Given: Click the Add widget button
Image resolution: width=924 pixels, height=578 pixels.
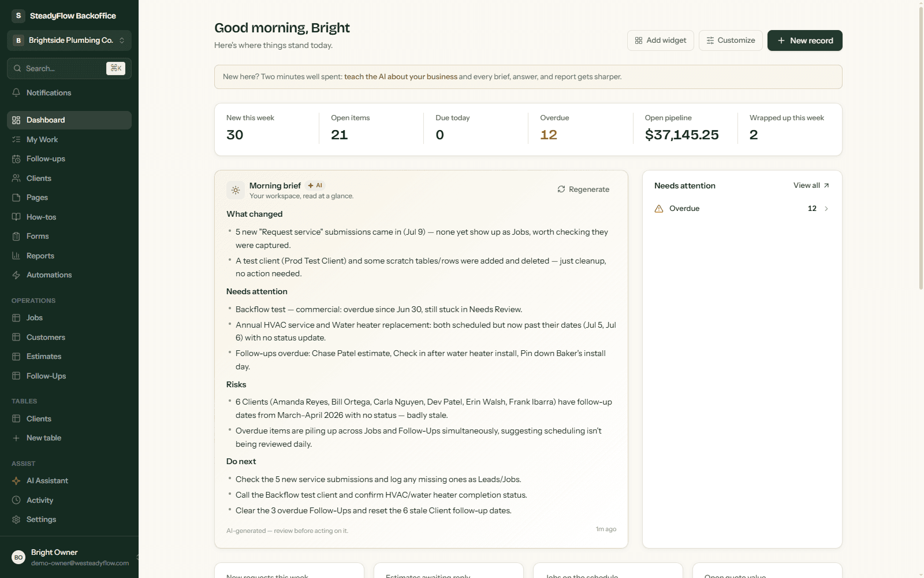Looking at the screenshot, I should click(661, 40).
